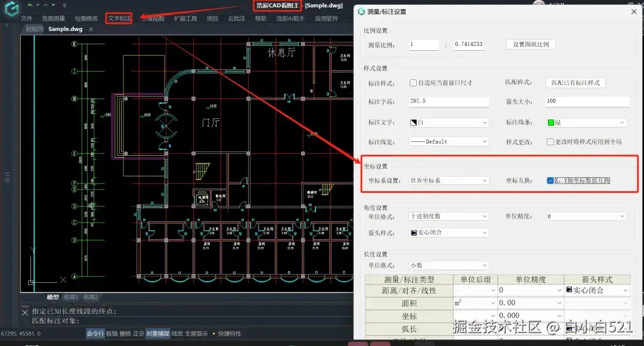The height and width of the screenshot is (346, 644).
Task: Open the length 单位格式 小数 dropdown
Action: click(449, 265)
